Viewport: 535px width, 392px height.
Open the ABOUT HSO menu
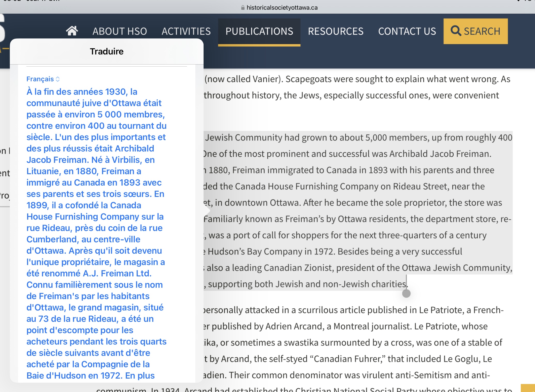[120, 31]
